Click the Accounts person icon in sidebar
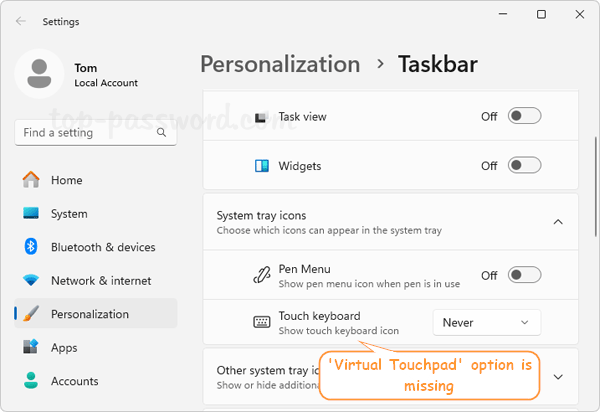The height and width of the screenshot is (412, 600). [x=31, y=381]
